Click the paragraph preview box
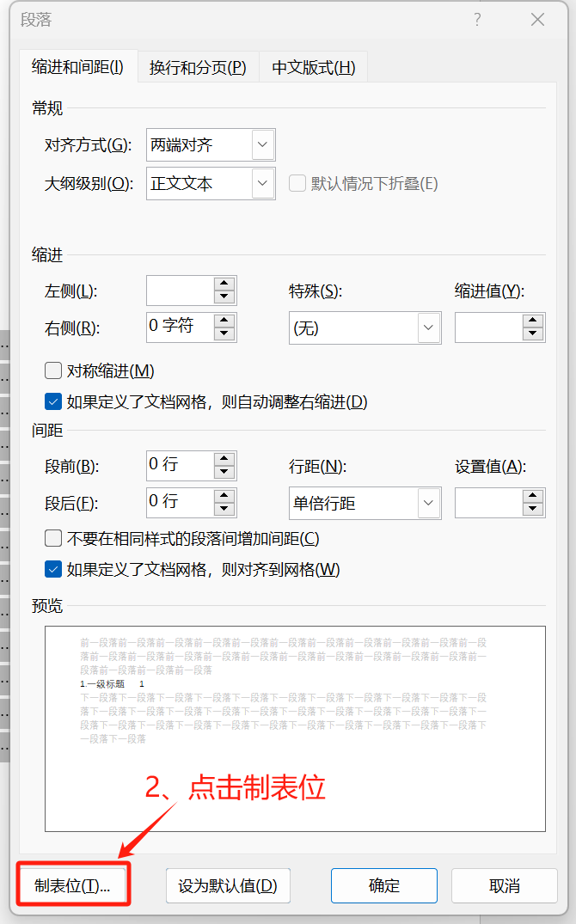Screen dimensions: 576x924 tap(295, 729)
